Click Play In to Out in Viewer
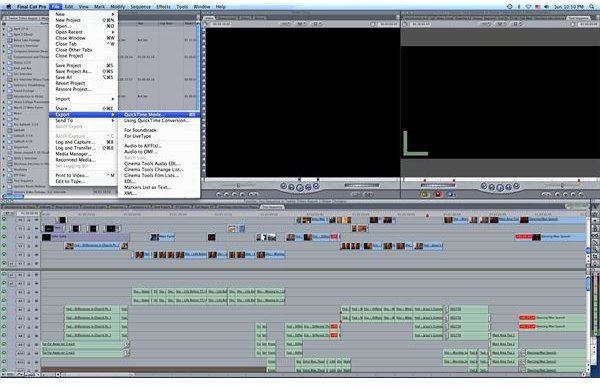The width and height of the screenshot is (600, 388). (x=291, y=187)
